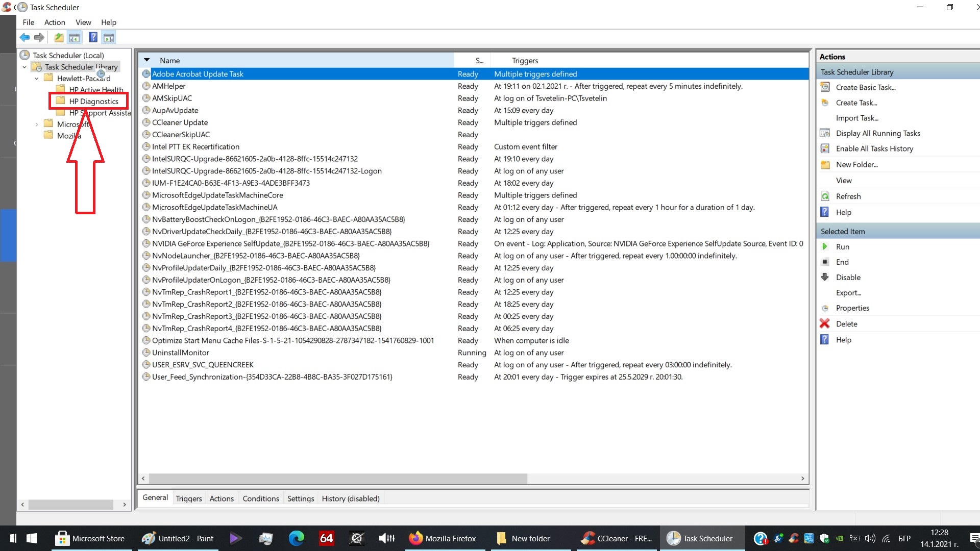Screen dimensions: 980x551
Task: Click Create Task... action link
Action: coord(856,103)
